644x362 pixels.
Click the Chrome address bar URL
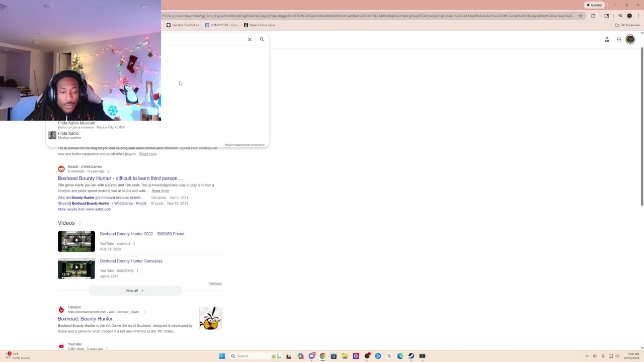click(x=368, y=16)
